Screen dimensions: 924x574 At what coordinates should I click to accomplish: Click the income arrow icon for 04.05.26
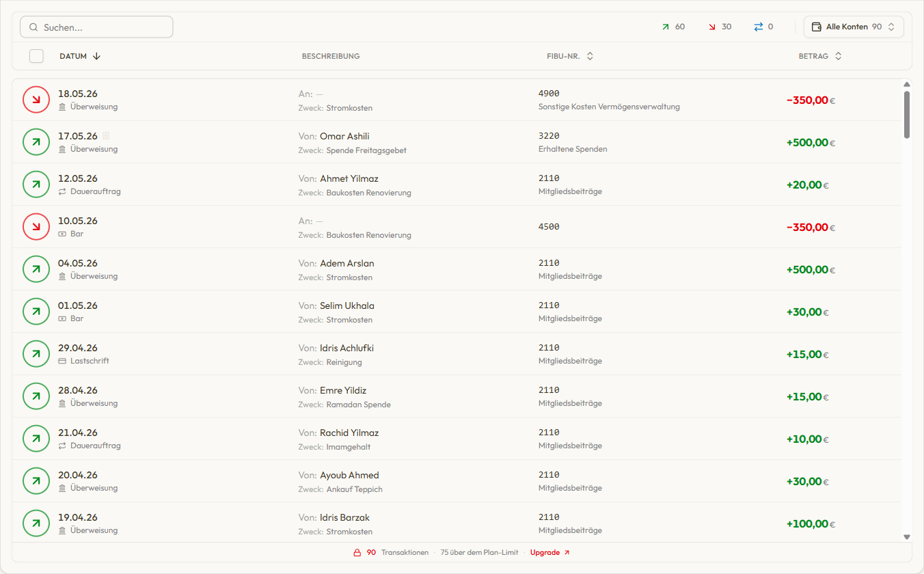point(36,269)
